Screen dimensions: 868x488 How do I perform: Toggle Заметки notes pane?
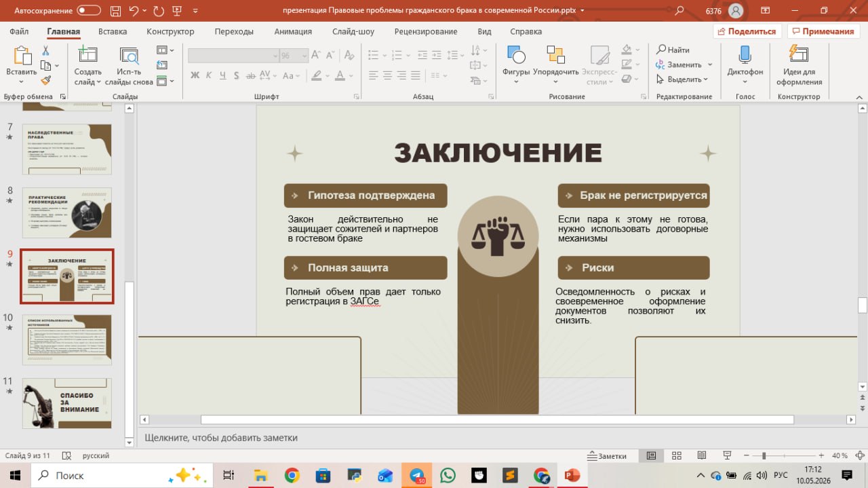(608, 455)
